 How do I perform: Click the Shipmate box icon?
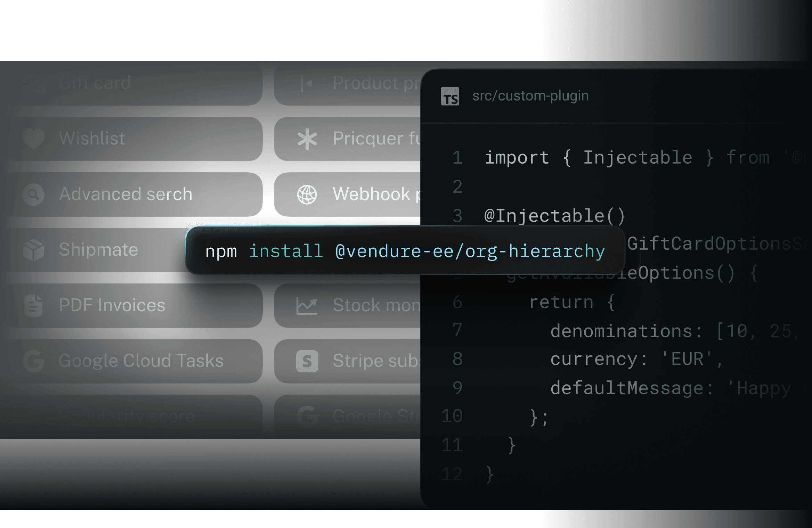[33, 250]
